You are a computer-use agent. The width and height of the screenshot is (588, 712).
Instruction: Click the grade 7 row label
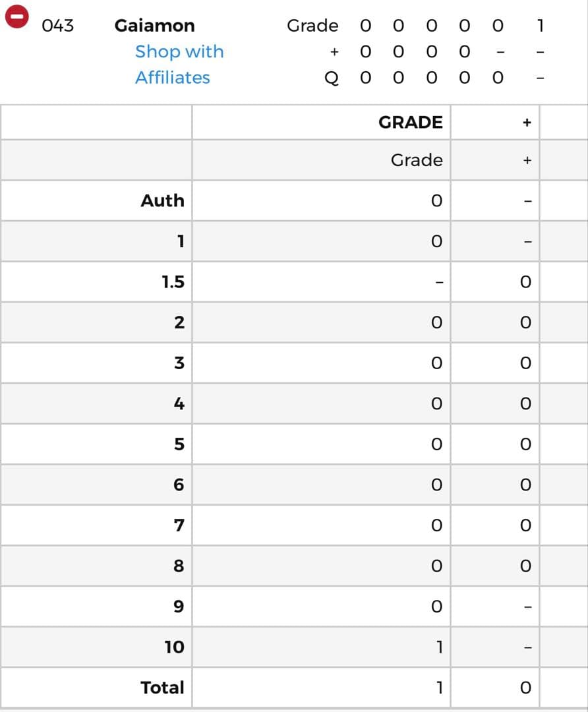pos(179,525)
